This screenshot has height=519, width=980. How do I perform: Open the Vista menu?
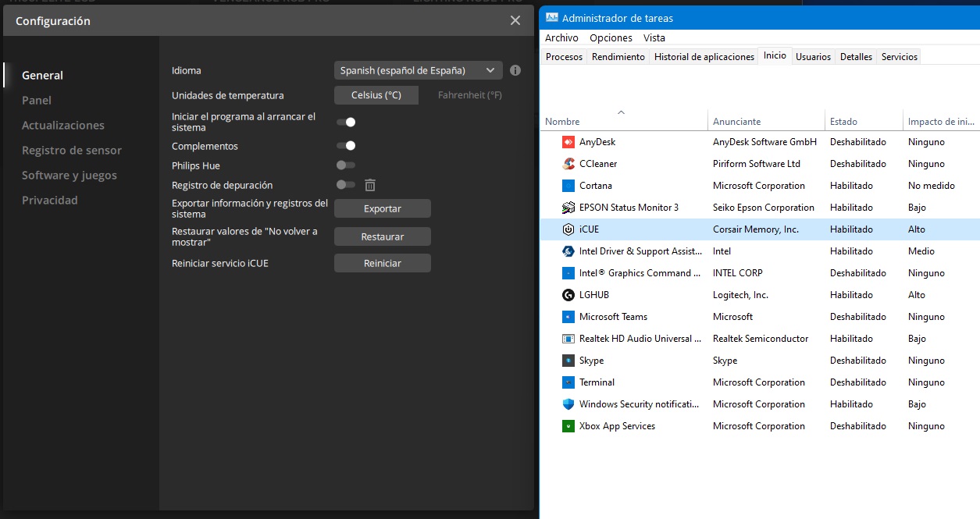pyautogui.click(x=654, y=37)
